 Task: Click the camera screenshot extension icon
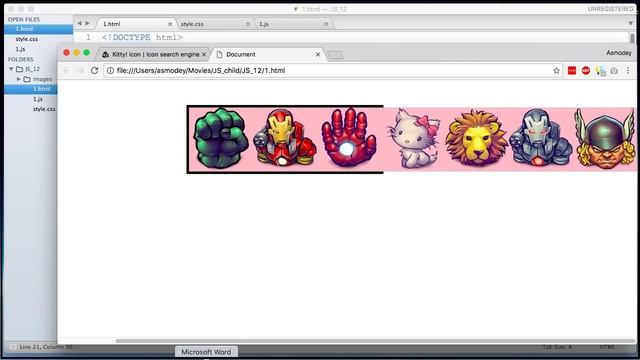614,71
